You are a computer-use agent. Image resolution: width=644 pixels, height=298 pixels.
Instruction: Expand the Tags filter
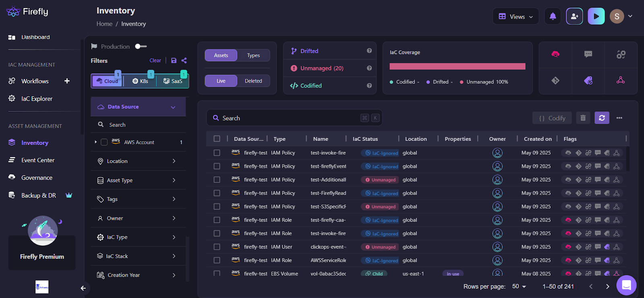coord(138,199)
